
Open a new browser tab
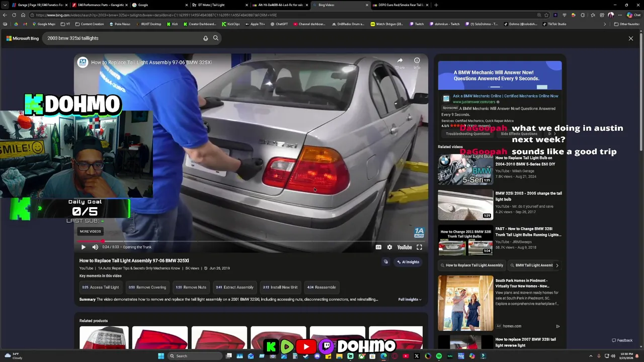point(436,5)
